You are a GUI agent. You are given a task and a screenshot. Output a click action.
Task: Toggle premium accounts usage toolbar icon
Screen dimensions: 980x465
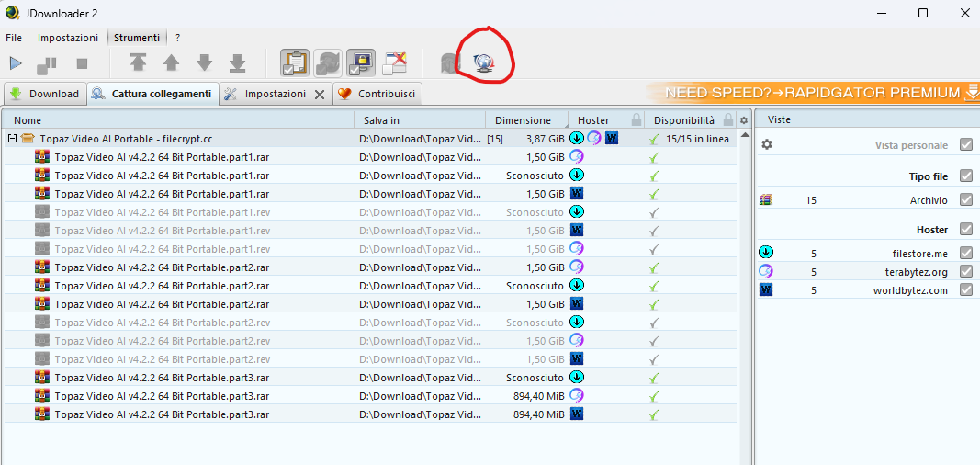pyautogui.click(x=361, y=62)
